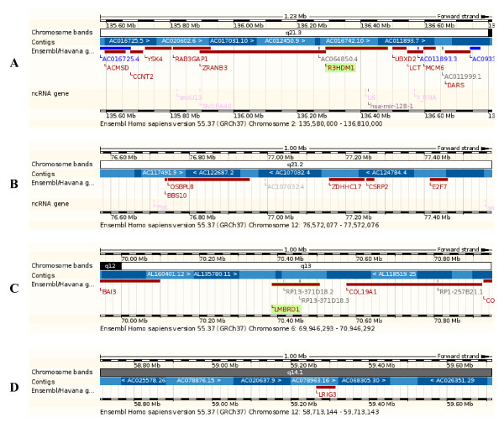Image resolution: width=504 pixels, height=428 pixels.
Task: Click the LRIG3 gene label in panel D
Action: coord(328,394)
